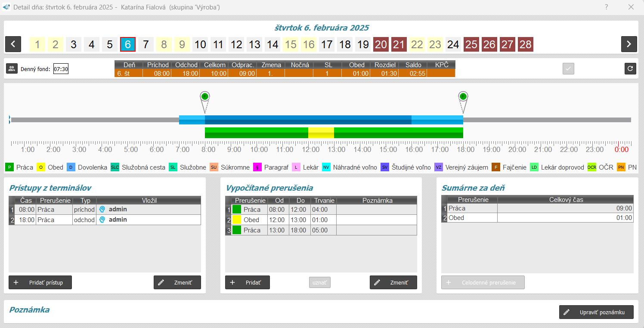Click the departure pin marker at 18:00
The image size is (644, 328).
[463, 97]
